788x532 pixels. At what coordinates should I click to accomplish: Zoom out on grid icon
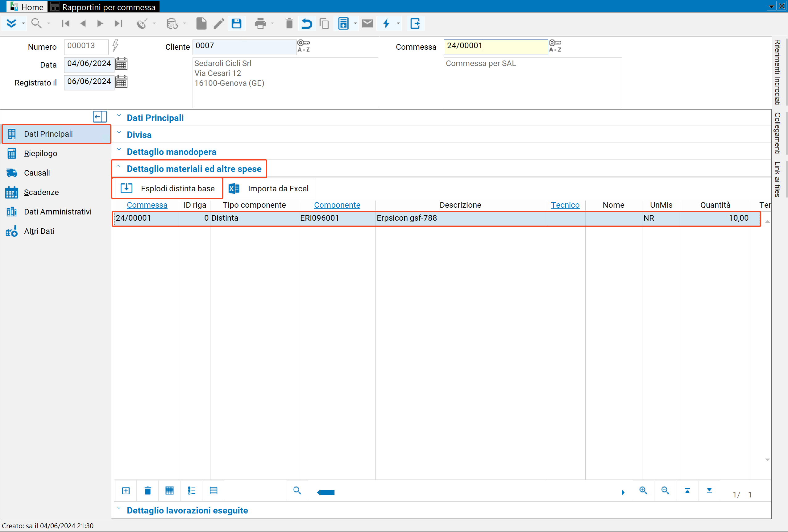pos(665,491)
